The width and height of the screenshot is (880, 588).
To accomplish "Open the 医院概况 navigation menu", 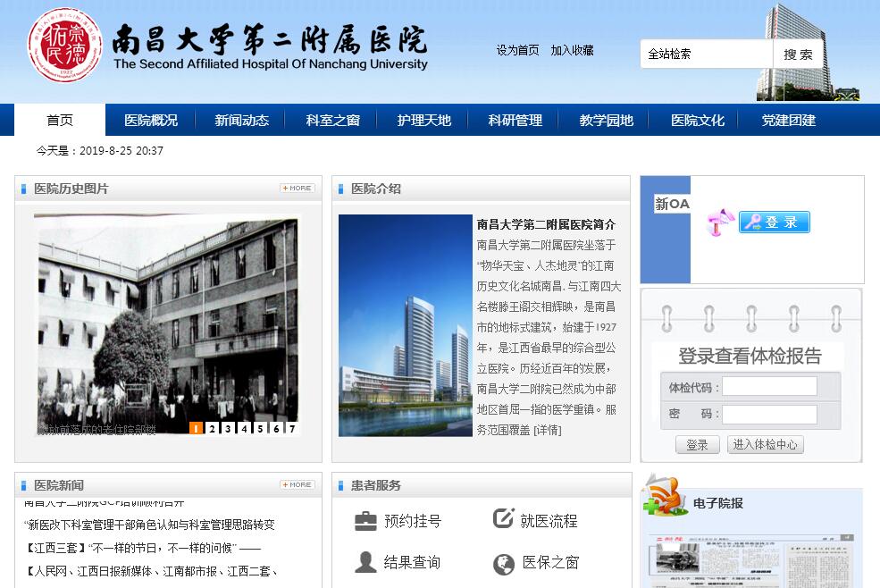I will point(151,121).
